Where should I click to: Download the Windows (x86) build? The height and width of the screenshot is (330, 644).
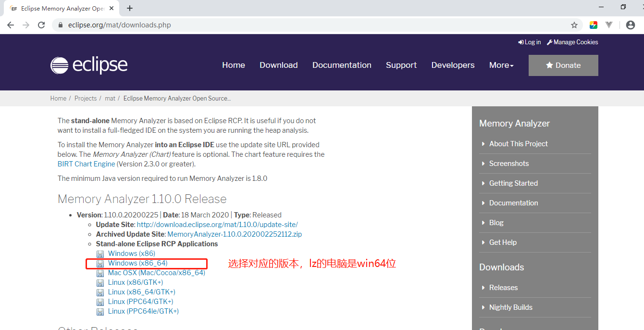point(132,254)
